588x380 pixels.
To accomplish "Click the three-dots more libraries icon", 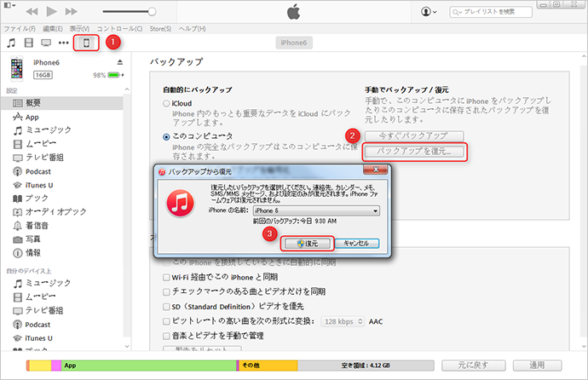I will coord(64,43).
